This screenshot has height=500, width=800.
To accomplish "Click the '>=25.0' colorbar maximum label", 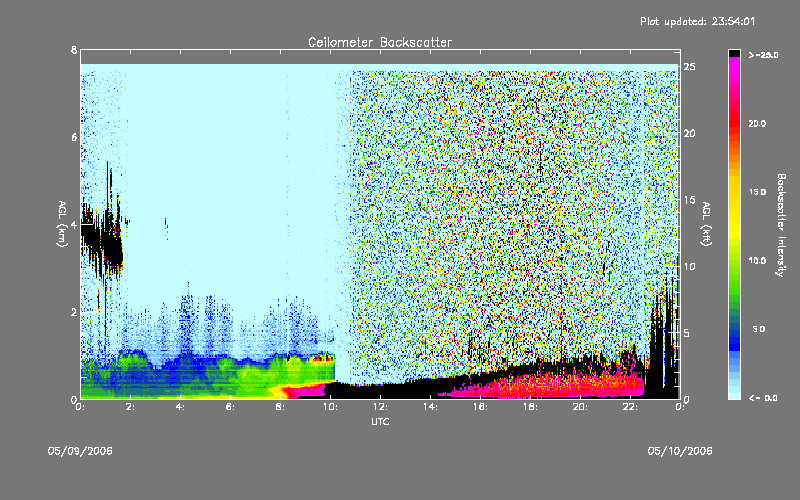I will click(763, 55).
